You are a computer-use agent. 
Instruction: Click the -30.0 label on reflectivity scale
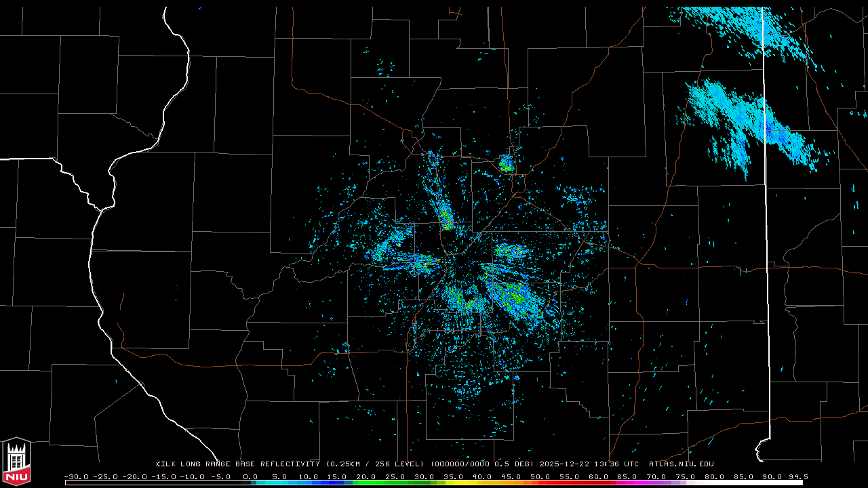[x=76, y=476]
